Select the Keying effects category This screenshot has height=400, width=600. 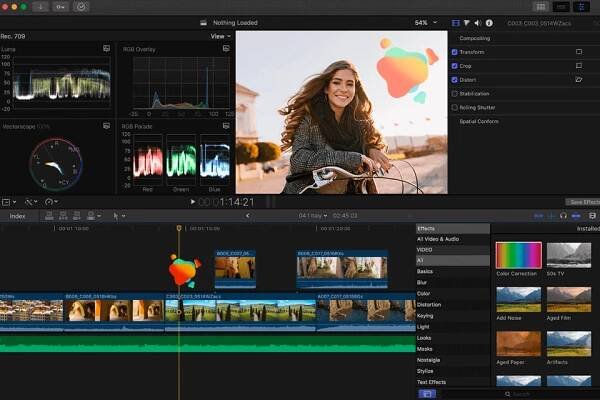click(453, 316)
